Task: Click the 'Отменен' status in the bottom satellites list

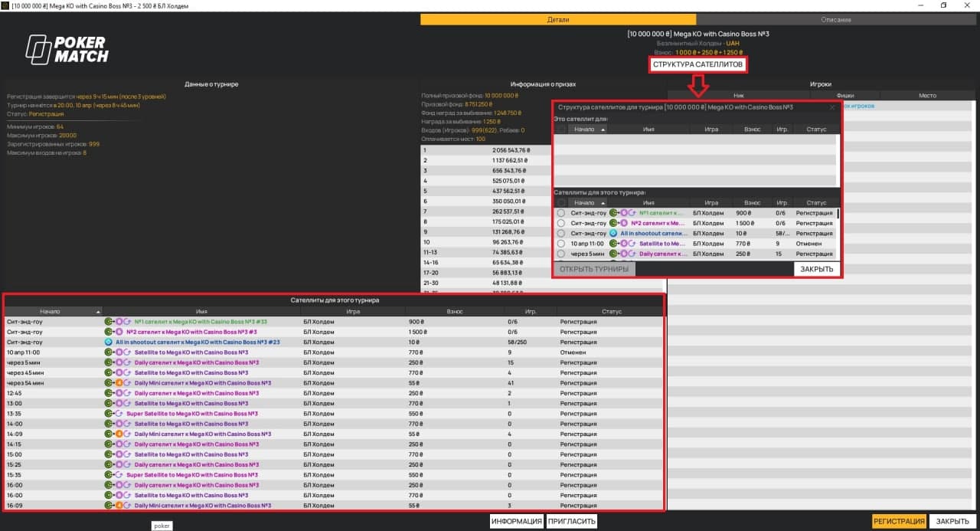Action: (x=573, y=352)
